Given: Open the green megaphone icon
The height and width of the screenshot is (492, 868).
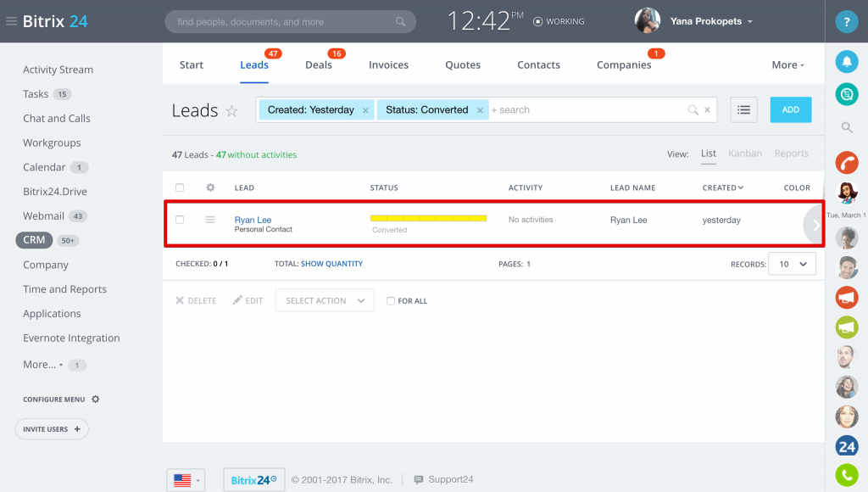Looking at the screenshot, I should [847, 327].
